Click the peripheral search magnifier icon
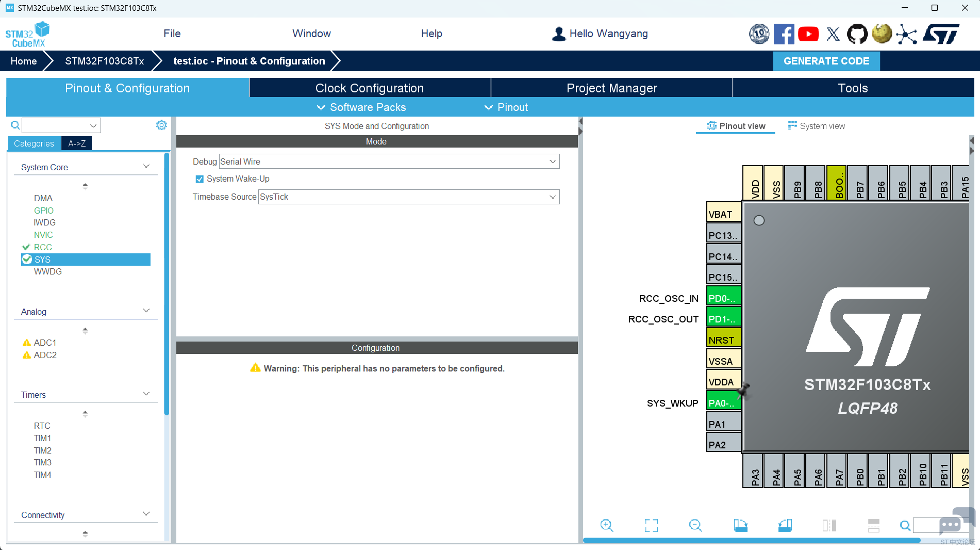This screenshot has width=980, height=550. click(x=15, y=125)
